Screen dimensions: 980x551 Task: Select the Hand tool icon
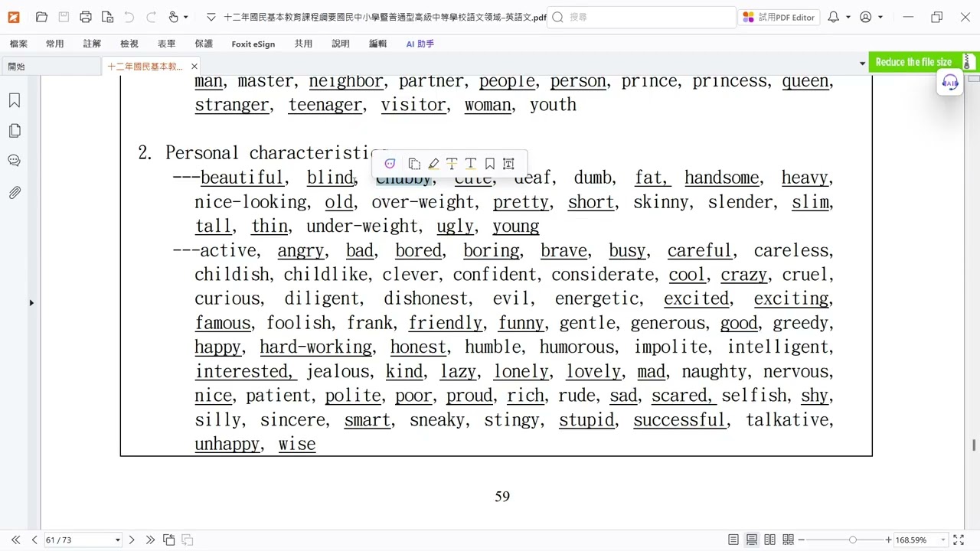[x=174, y=17]
